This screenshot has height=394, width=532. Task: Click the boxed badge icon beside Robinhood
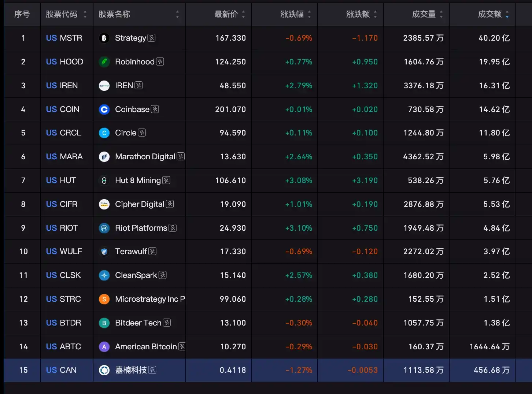click(160, 62)
